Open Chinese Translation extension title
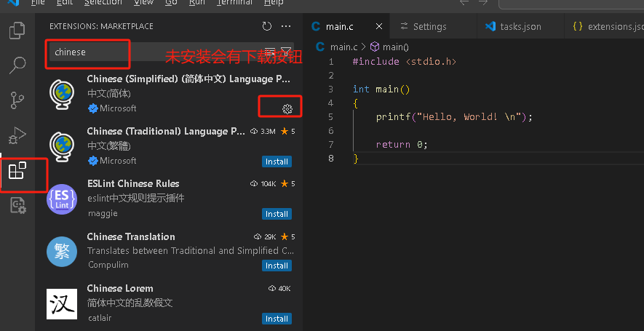This screenshot has width=644, height=331. (x=131, y=236)
